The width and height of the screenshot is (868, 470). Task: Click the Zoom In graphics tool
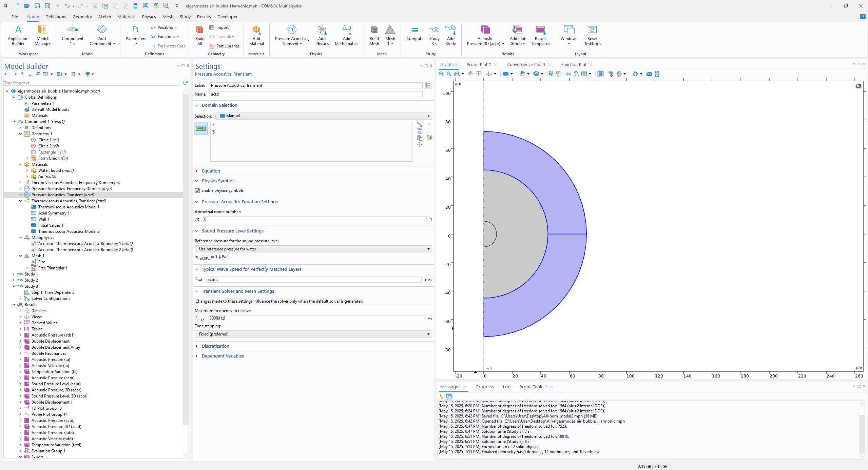coord(441,74)
